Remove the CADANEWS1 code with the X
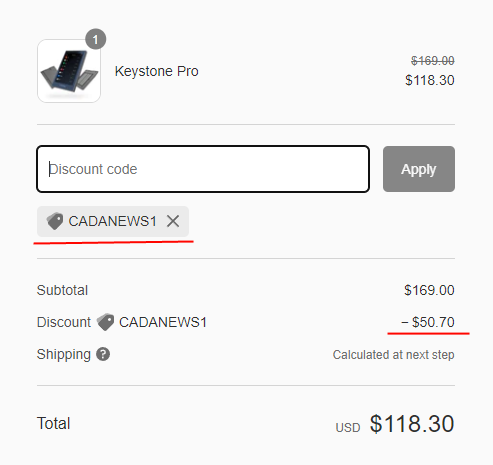Viewport: 493px width, 465px height. coord(173,221)
